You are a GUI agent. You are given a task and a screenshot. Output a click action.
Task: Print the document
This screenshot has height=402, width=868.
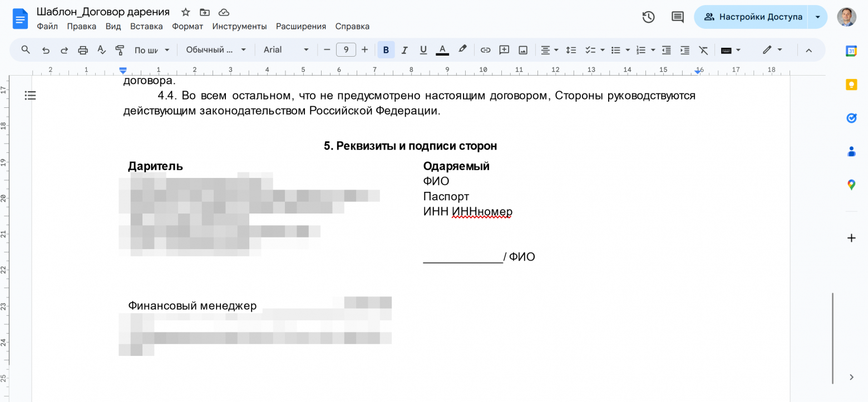click(83, 50)
